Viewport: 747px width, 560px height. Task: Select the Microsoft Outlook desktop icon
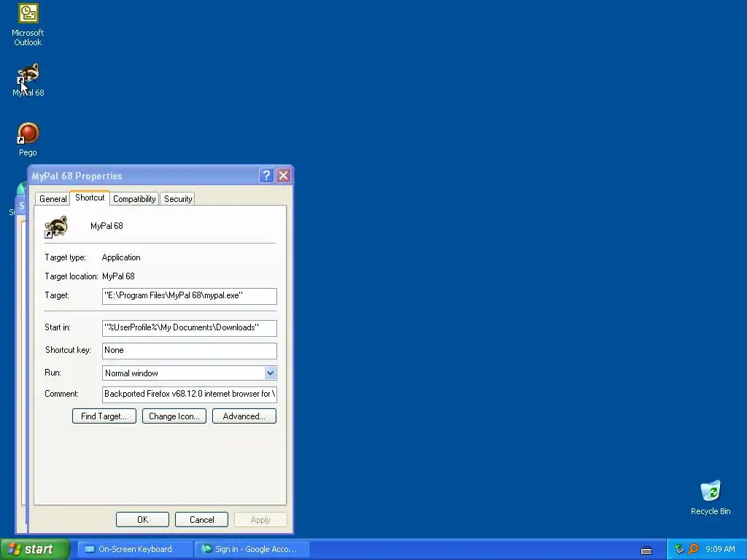coord(28,25)
